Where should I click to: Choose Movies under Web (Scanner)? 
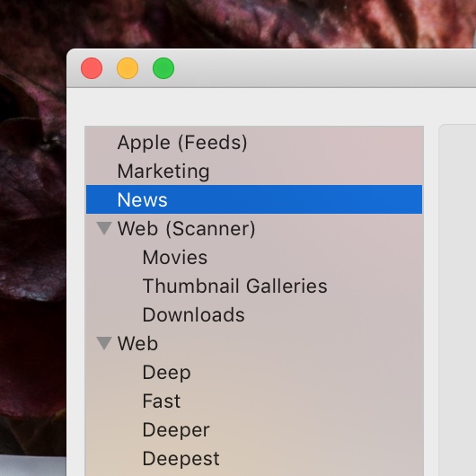pyautogui.click(x=175, y=258)
